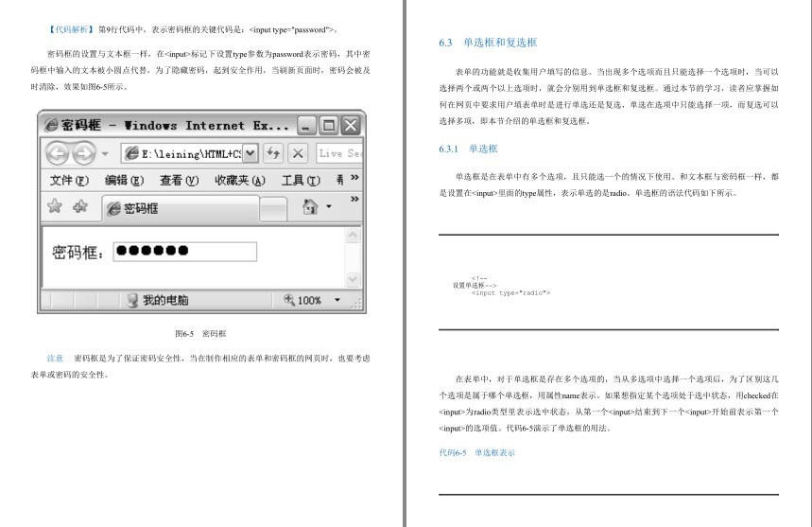Click the scroll up arrow in IE page

pyautogui.click(x=353, y=236)
